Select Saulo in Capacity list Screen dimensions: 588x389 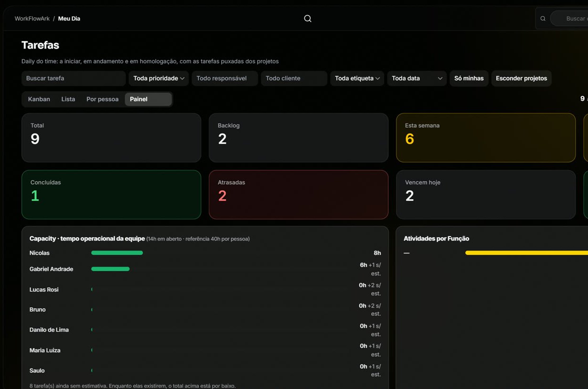[37, 370]
